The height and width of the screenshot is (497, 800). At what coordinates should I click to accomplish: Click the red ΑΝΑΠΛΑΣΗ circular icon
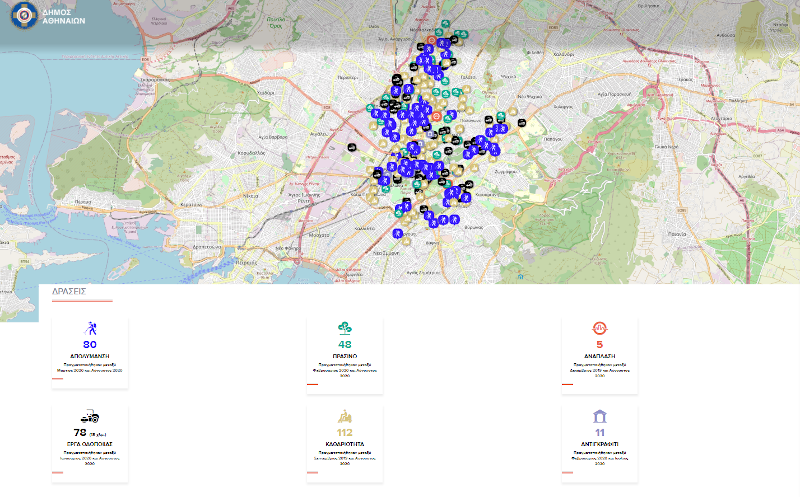pos(600,328)
